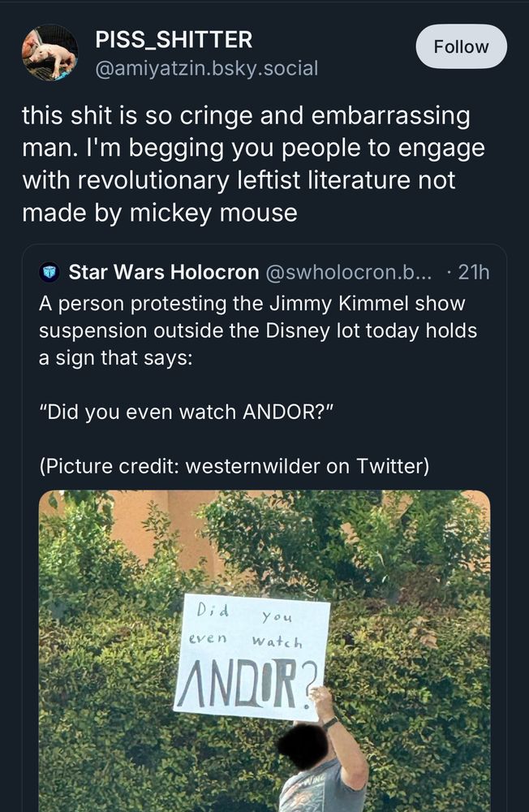The width and height of the screenshot is (529, 812).
Task: Open the @amiyatzin.bsky.social handle
Action: click(x=206, y=68)
